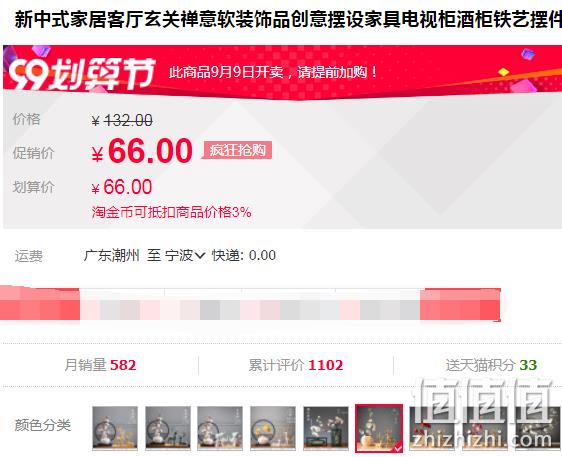Viewport: 562px width, 457px height.
Task: Click the chevron arrow beside 宁波
Action: click(200, 256)
